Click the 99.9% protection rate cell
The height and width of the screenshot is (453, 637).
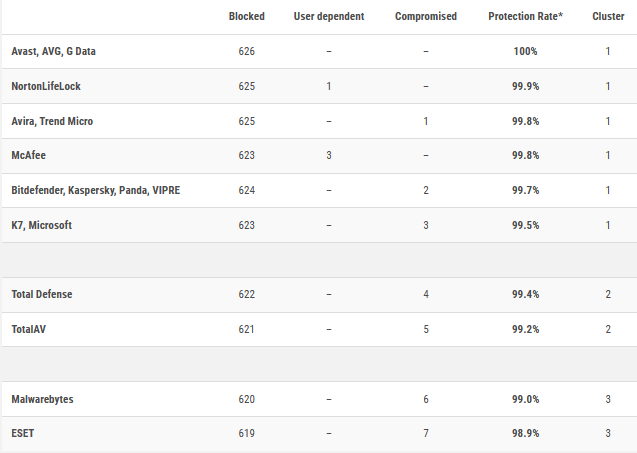(x=526, y=87)
